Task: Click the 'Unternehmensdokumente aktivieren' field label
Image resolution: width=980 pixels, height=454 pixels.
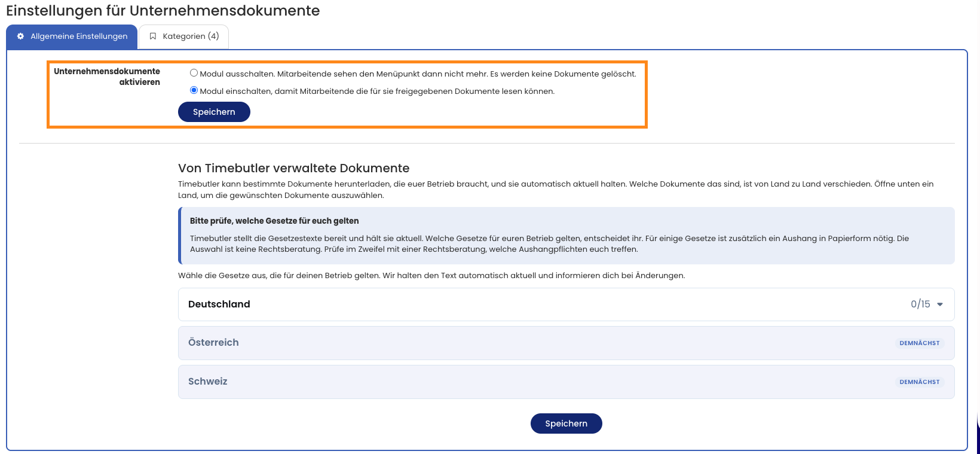Action: [107, 77]
